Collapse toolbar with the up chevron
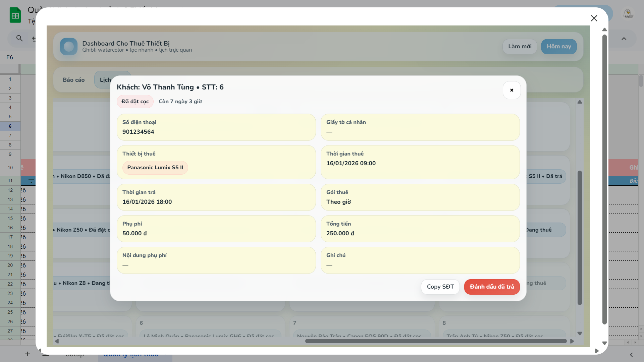This screenshot has width=644, height=362. pyautogui.click(x=624, y=39)
